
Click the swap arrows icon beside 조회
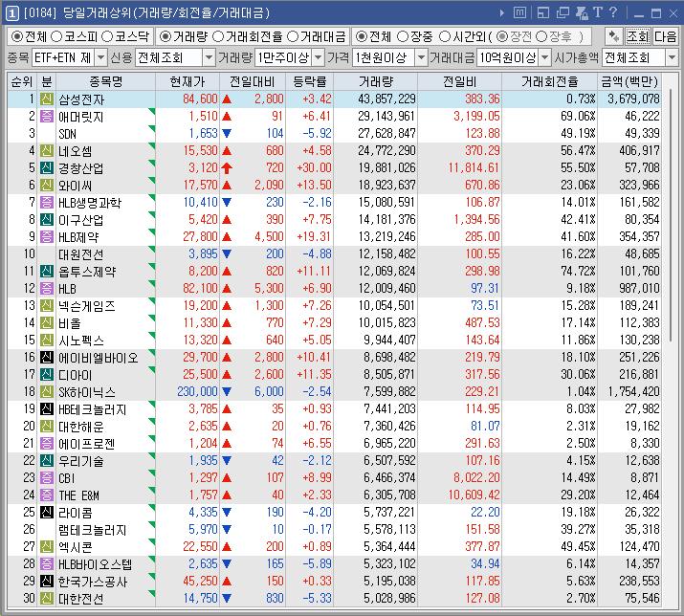click(614, 36)
